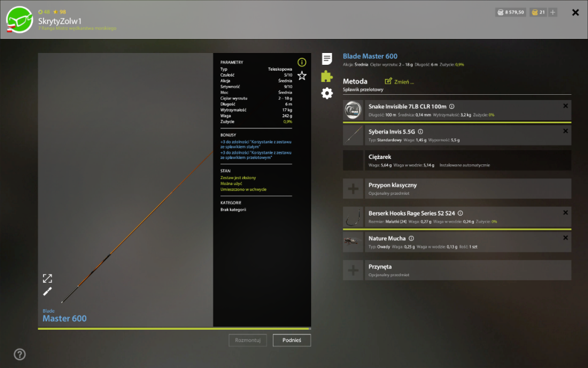Click the 'Umieszczono w uchwycie' status
This screenshot has height=368, width=588.
243,189
